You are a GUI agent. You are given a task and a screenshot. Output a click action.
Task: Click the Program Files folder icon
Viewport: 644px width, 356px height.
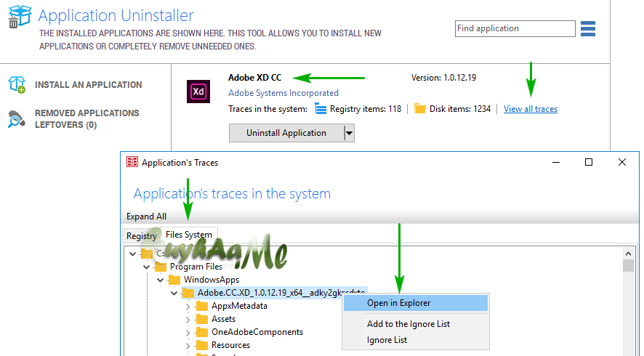161,267
